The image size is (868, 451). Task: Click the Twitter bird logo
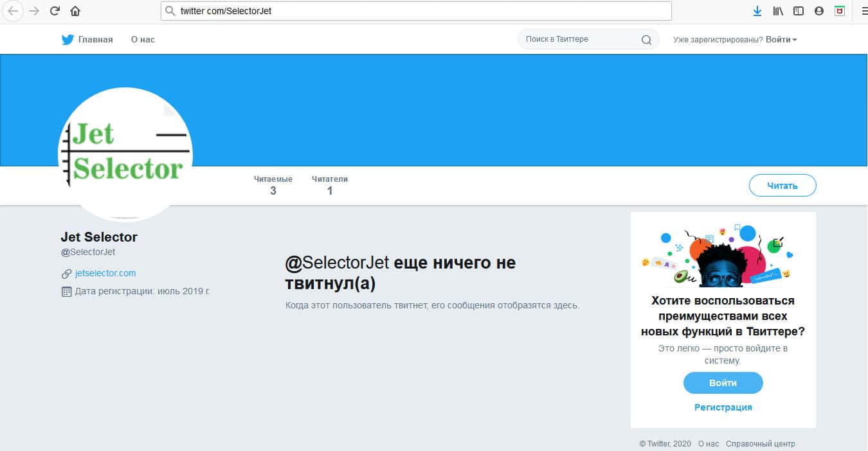tap(68, 40)
